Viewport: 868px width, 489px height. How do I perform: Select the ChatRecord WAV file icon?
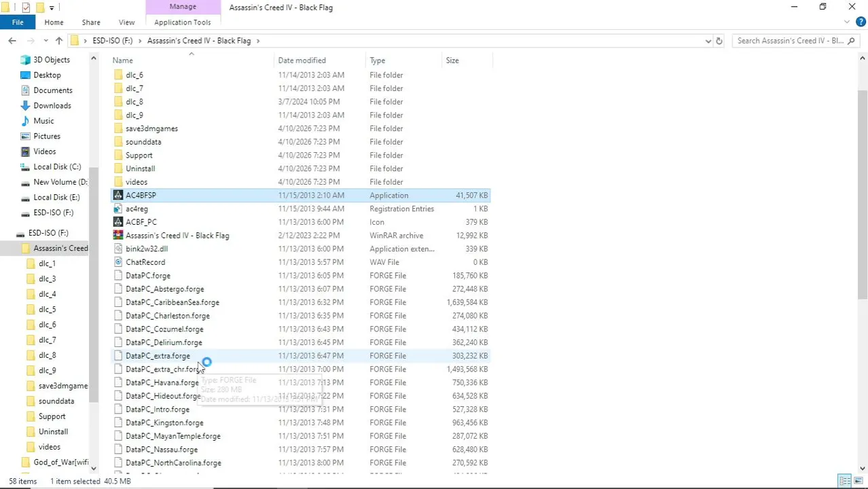[x=119, y=262]
